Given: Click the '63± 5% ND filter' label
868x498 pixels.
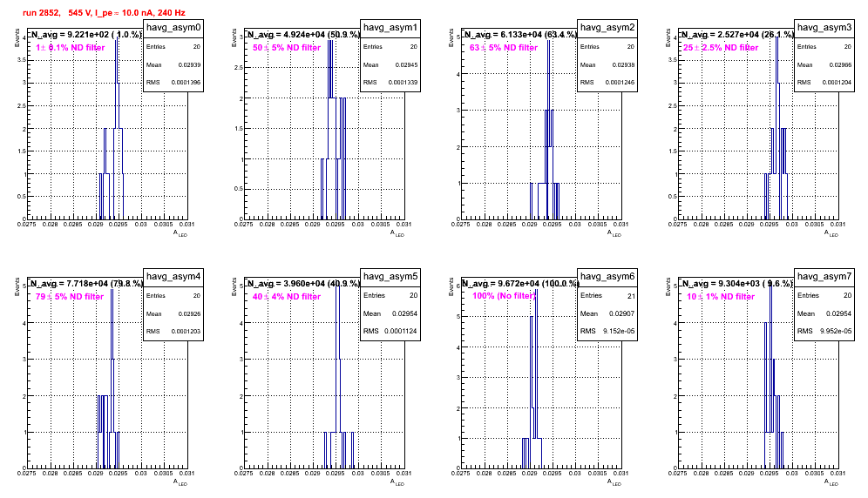Looking at the screenshot, I should 504,48.
